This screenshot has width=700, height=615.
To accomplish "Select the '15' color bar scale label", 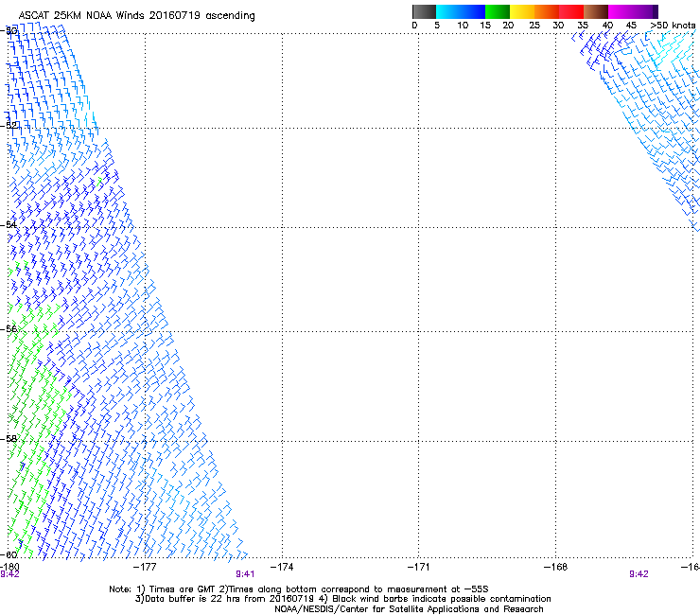I will [x=485, y=26].
